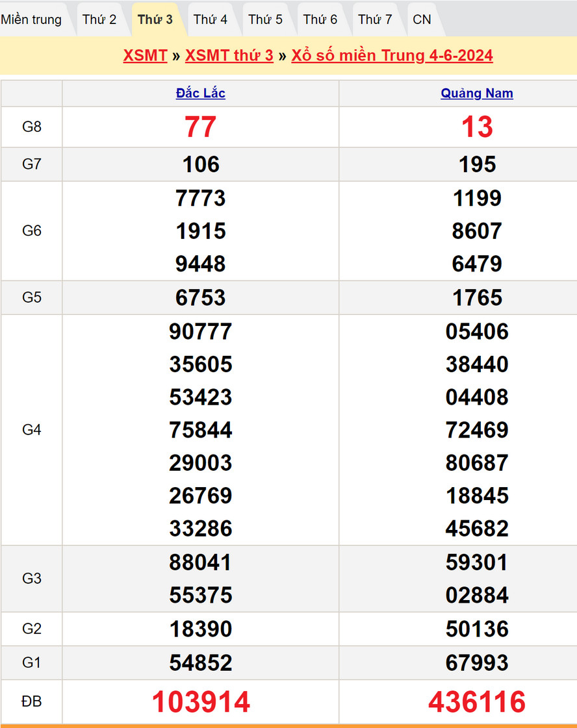Click the G8 result 77

[200, 127]
